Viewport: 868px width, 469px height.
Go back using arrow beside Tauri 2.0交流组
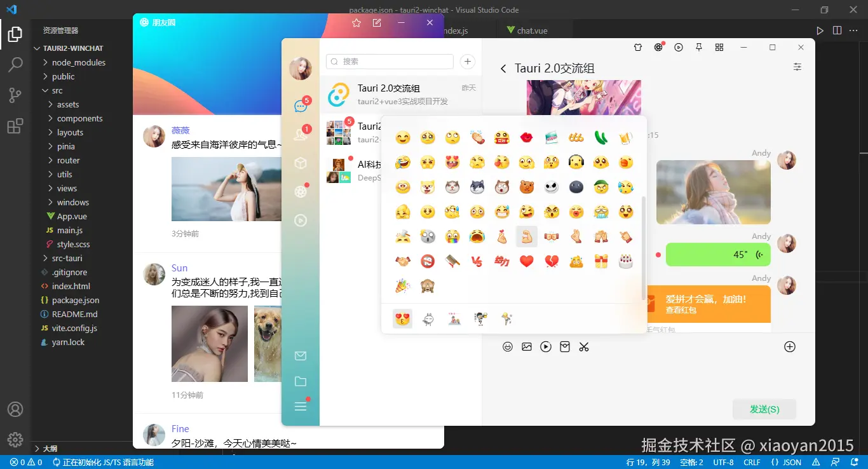(x=503, y=69)
